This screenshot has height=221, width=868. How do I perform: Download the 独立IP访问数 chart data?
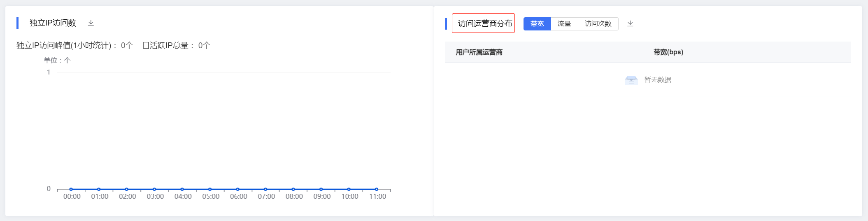click(x=91, y=23)
